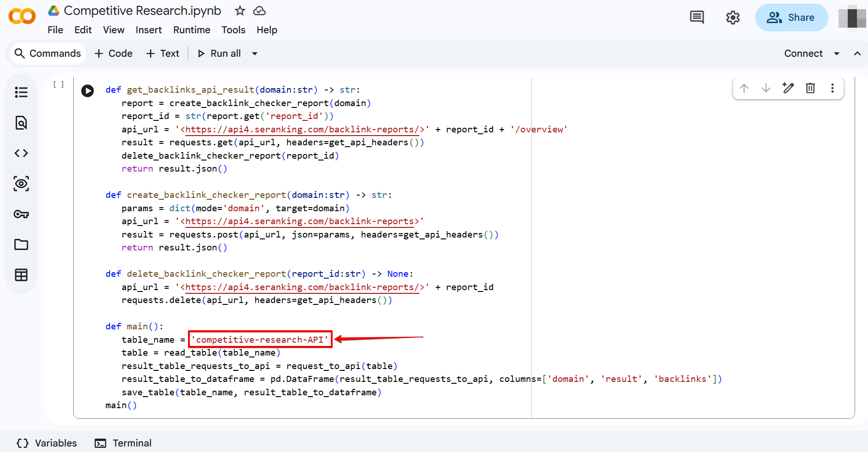Screen dimensions: 868x452
Task: Open the Variables panel
Action: coord(47,443)
